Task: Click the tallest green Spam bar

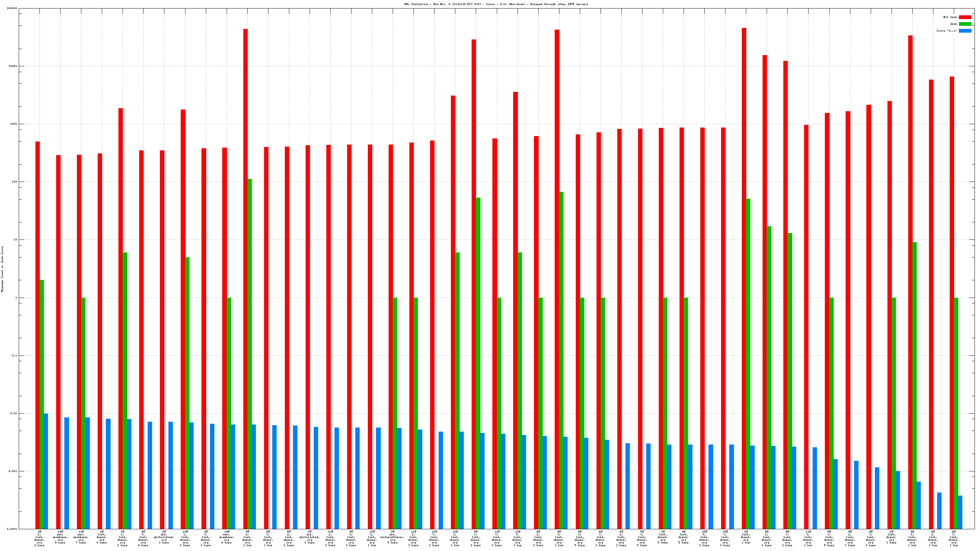Action: 249,354
